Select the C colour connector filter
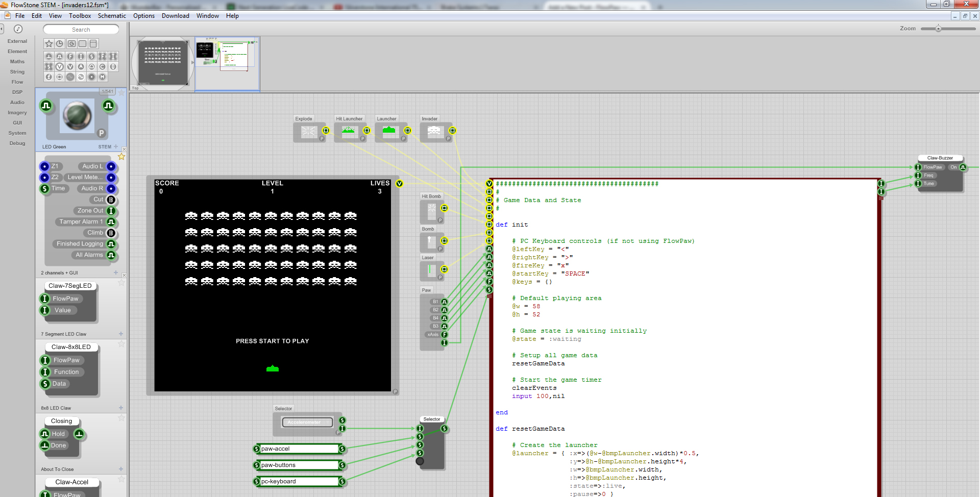The image size is (980, 497). tap(103, 66)
